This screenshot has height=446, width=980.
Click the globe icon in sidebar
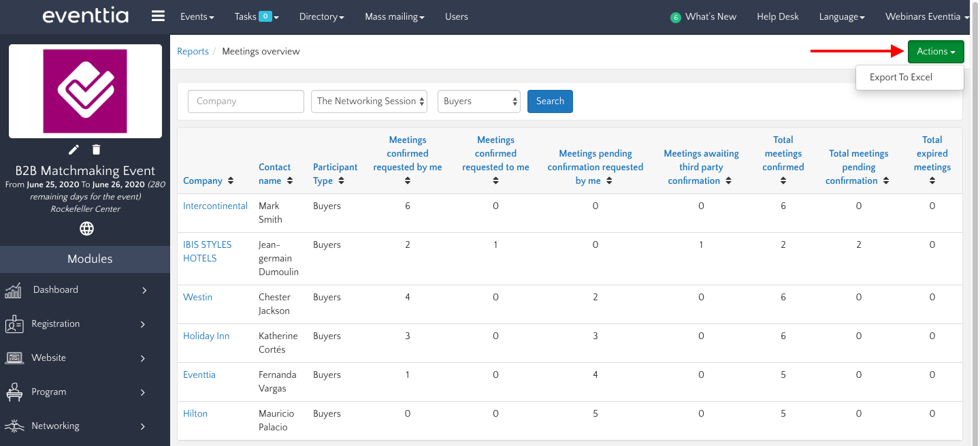click(x=86, y=229)
